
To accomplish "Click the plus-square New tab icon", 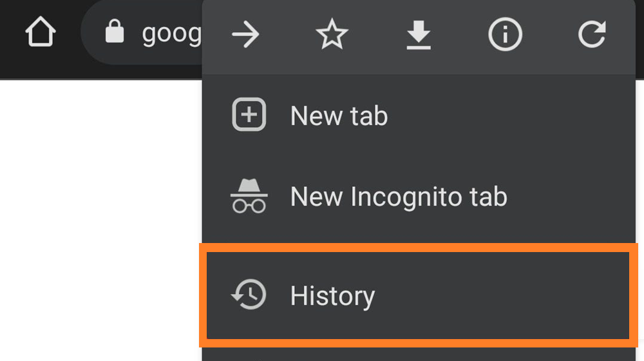I will point(249,115).
